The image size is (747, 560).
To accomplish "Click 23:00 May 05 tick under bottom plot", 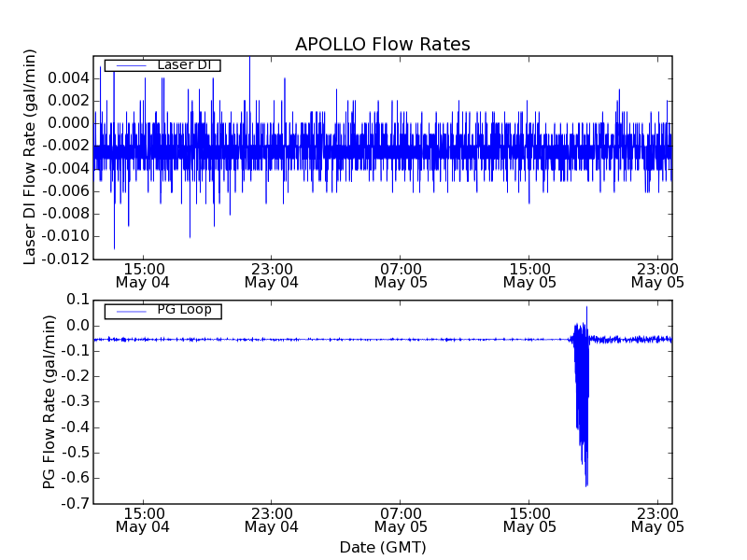I will tap(657, 519).
